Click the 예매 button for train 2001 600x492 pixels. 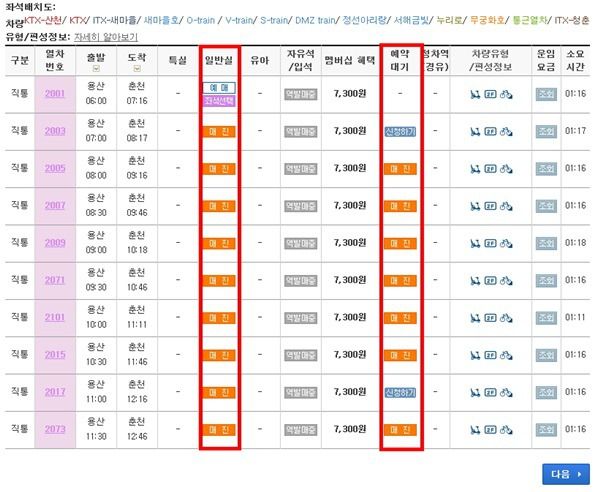tap(218, 88)
